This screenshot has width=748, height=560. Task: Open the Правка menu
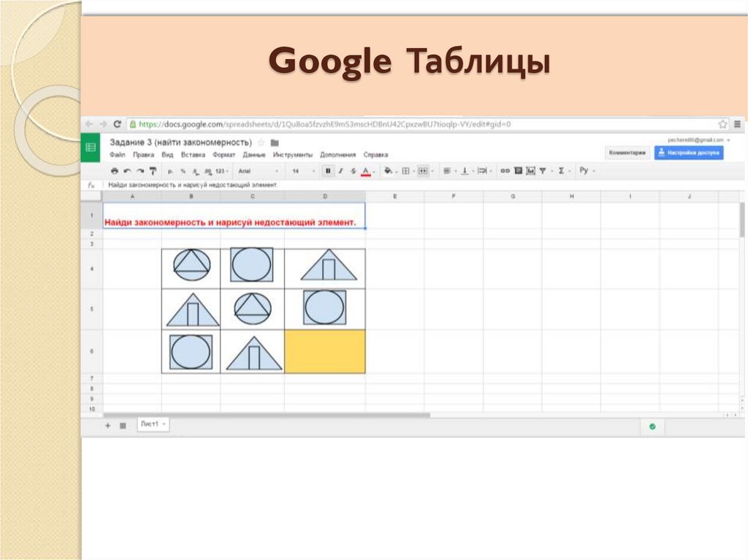[x=144, y=155]
